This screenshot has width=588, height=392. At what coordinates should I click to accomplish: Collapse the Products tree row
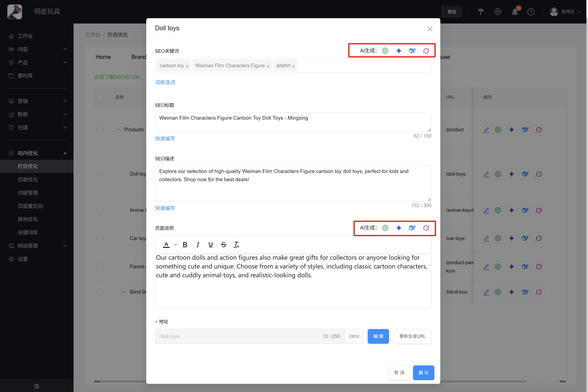tap(118, 129)
